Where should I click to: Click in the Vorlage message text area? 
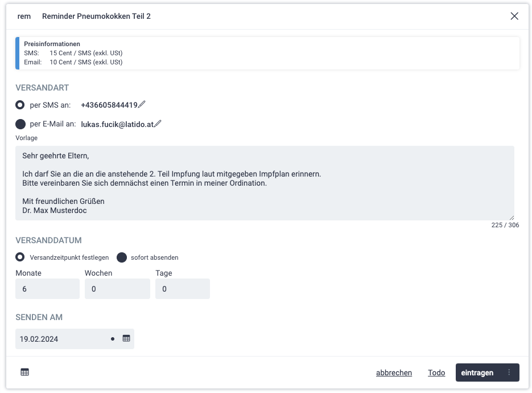click(265, 182)
